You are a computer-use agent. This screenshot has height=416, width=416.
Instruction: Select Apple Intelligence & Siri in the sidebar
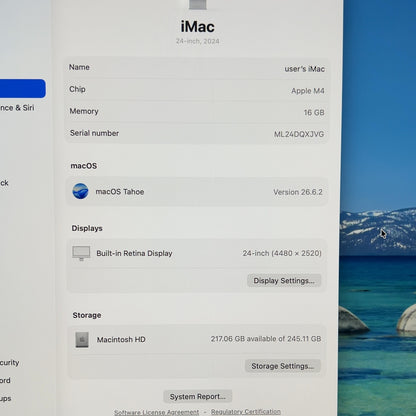[x=17, y=108]
